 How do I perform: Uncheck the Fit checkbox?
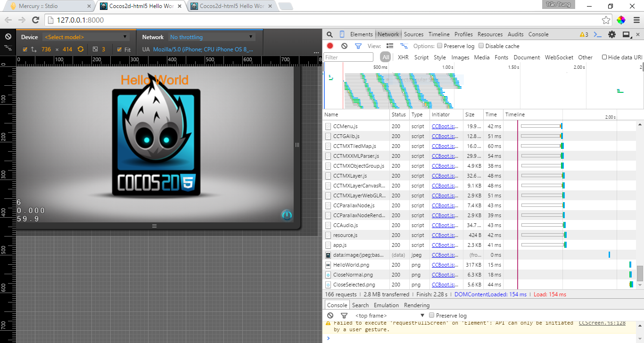(119, 49)
